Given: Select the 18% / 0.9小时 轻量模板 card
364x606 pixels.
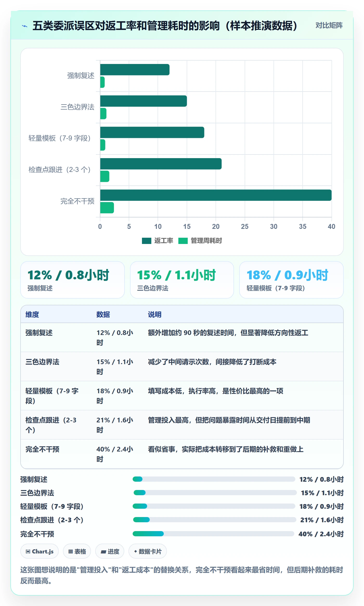Looking at the screenshot, I should (x=291, y=280).
